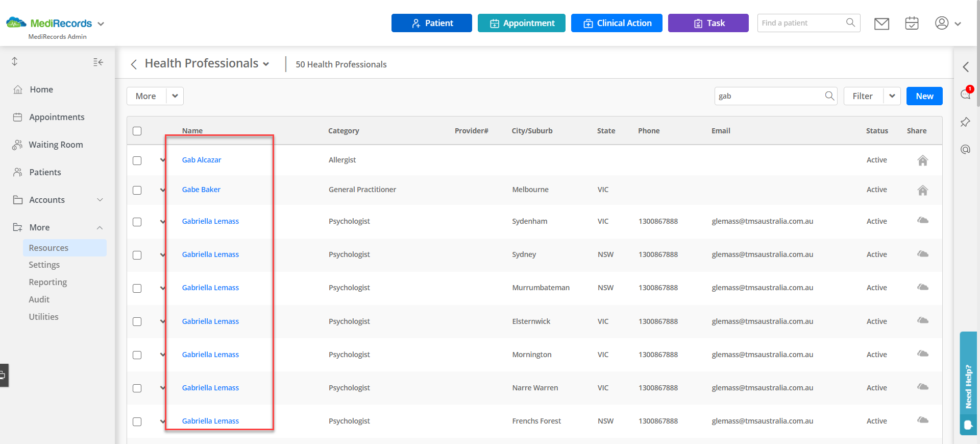
Task: Toggle the select-all checkbox in table header
Action: [137, 131]
